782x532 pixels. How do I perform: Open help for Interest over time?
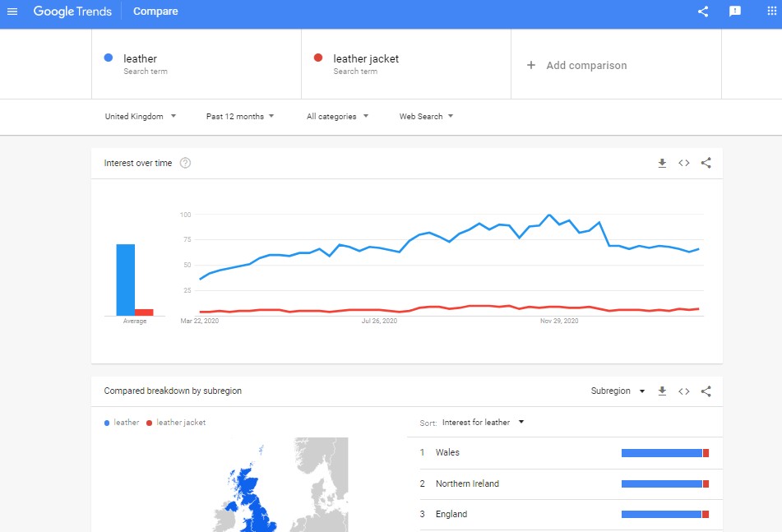[185, 163]
